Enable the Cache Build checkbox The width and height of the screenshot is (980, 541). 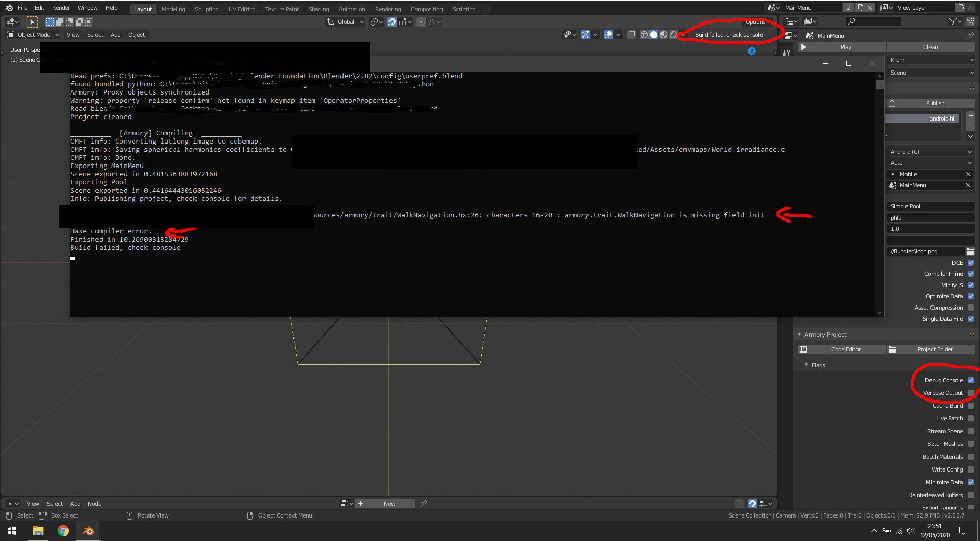[x=971, y=406]
